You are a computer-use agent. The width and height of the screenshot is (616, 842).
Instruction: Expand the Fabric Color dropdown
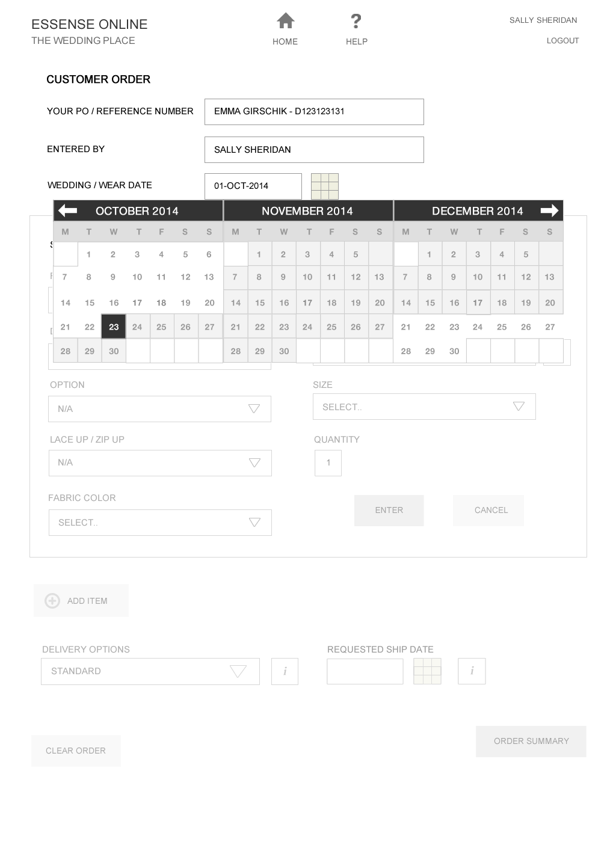tap(254, 523)
